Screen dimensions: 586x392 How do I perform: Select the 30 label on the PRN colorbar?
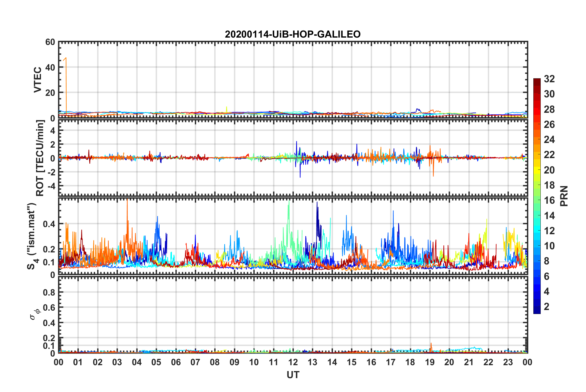[549, 94]
